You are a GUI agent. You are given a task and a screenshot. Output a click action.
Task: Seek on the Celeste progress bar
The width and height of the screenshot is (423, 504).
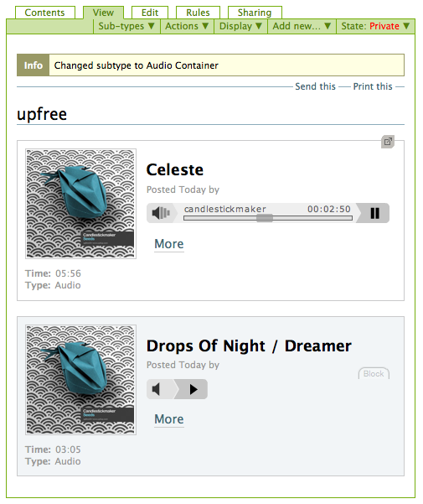268,218
